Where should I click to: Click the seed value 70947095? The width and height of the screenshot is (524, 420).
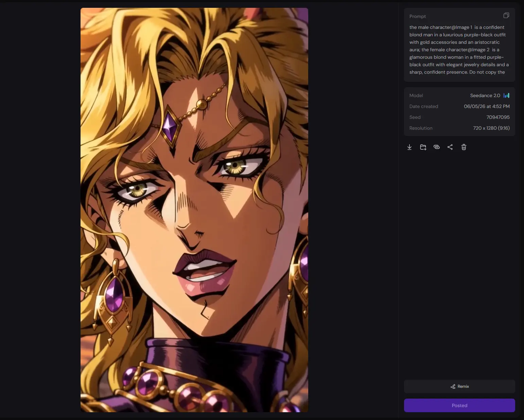(498, 117)
